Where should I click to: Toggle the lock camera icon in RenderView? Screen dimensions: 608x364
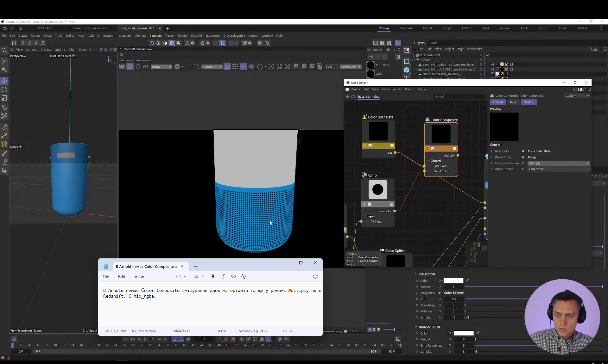[227, 67]
